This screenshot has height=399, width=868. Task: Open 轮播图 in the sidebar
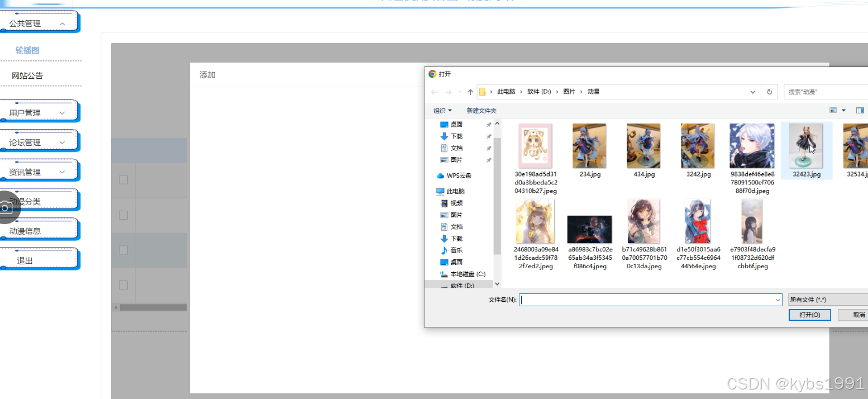[x=27, y=50]
